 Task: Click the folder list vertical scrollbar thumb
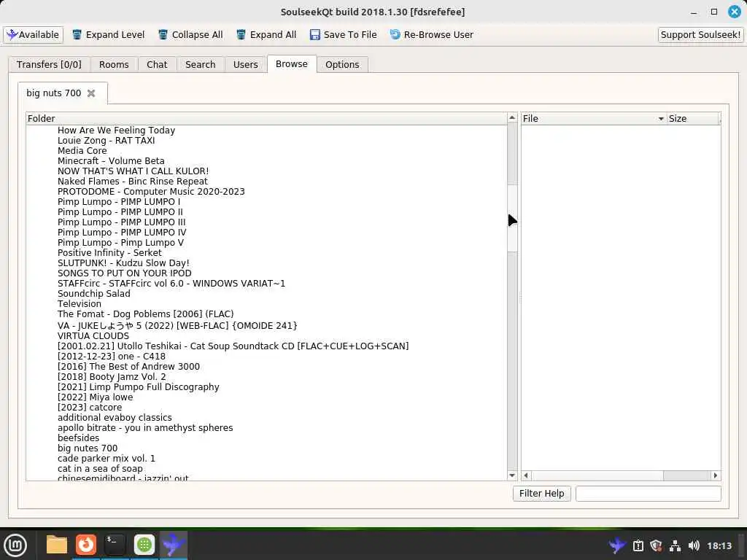click(x=512, y=218)
